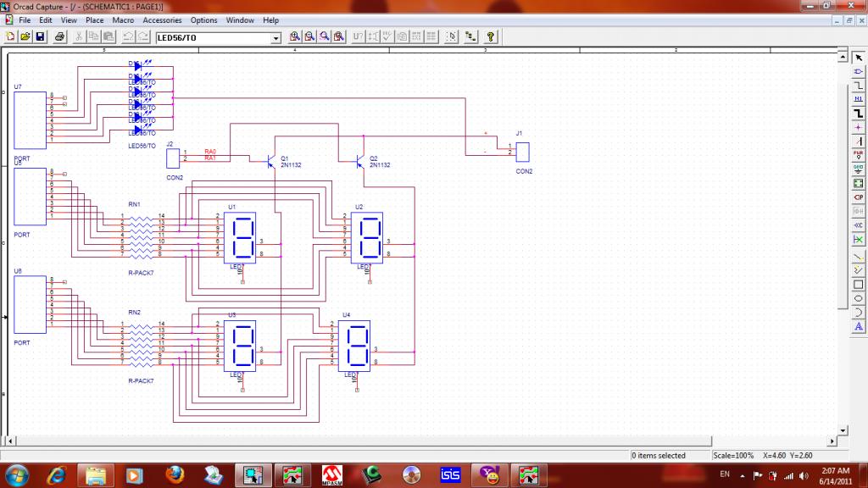Click the Save document toolbar icon
Viewport: 868px width, 488px height.
(39, 37)
